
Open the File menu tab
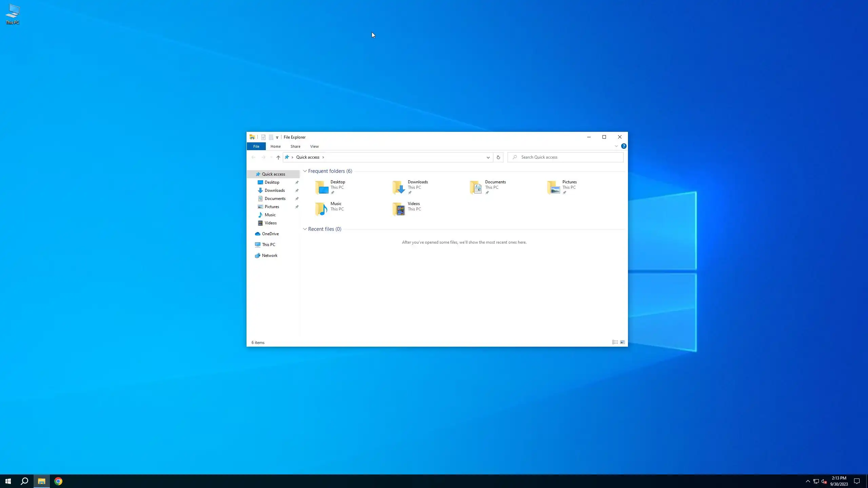tap(256, 146)
